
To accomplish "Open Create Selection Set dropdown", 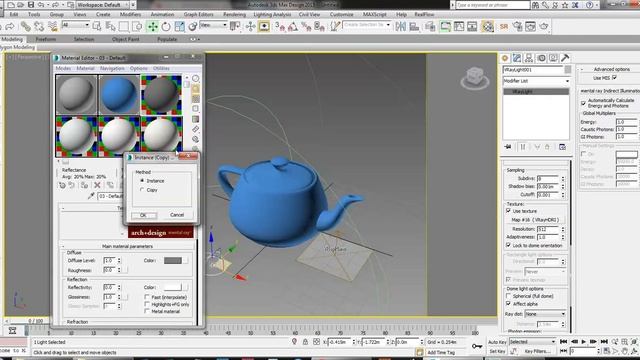I will [367, 25].
